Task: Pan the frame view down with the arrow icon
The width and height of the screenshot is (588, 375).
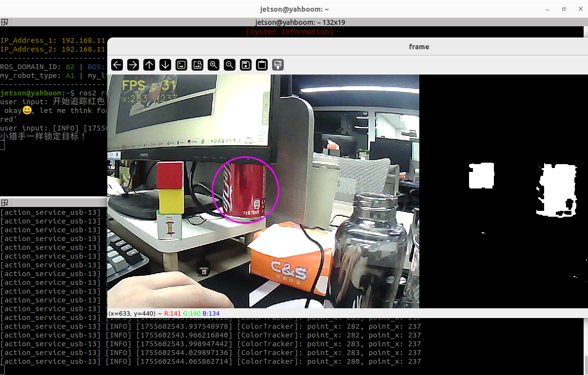Action: (165, 65)
